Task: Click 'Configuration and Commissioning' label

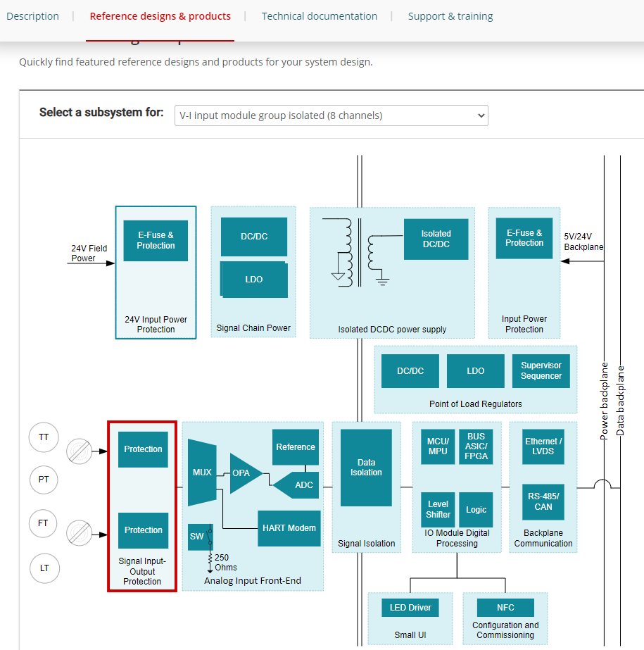Action: 505,630
